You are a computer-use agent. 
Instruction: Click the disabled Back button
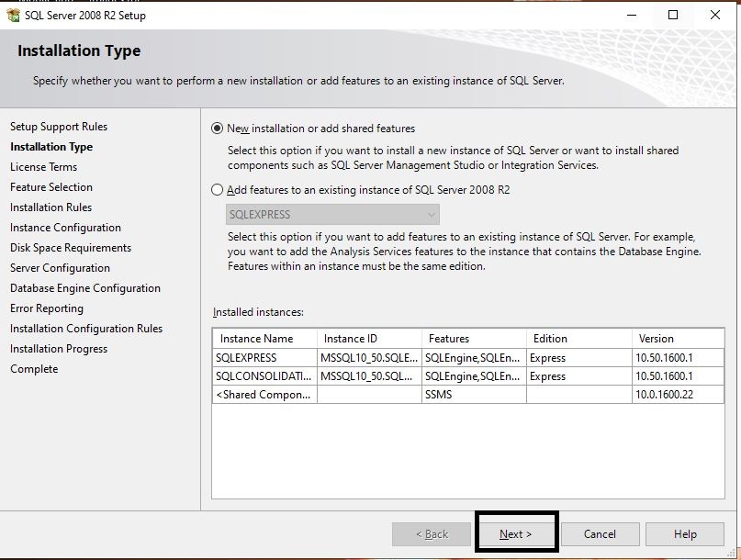tap(432, 534)
